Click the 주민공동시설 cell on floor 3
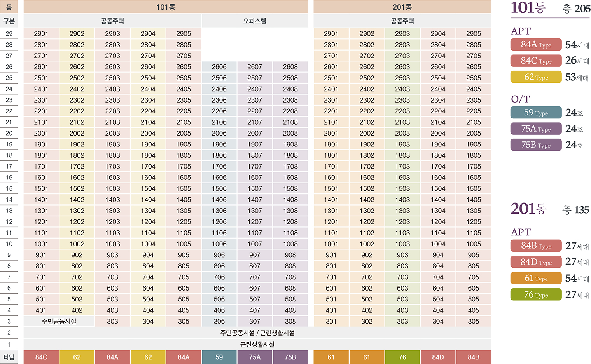This screenshot has width=591, height=364. [x=59, y=321]
